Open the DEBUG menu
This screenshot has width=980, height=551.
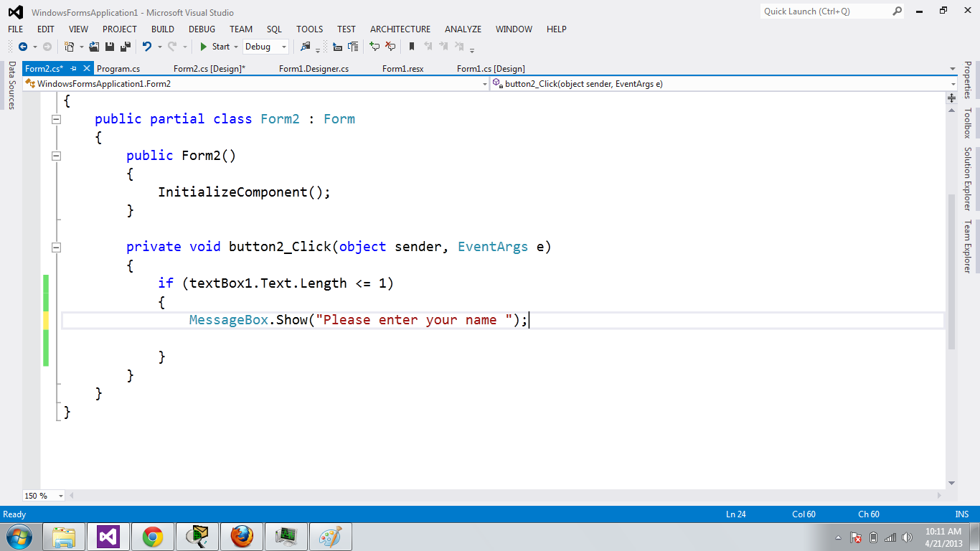coord(202,29)
